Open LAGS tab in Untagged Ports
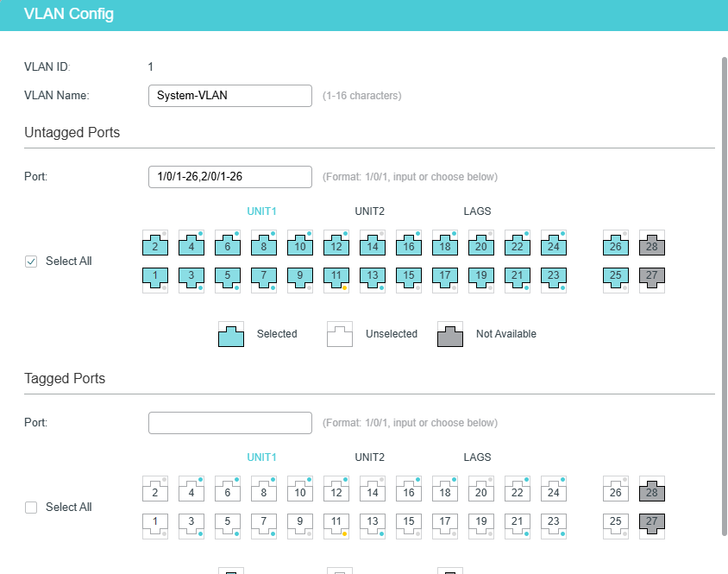728x574 pixels. (477, 211)
